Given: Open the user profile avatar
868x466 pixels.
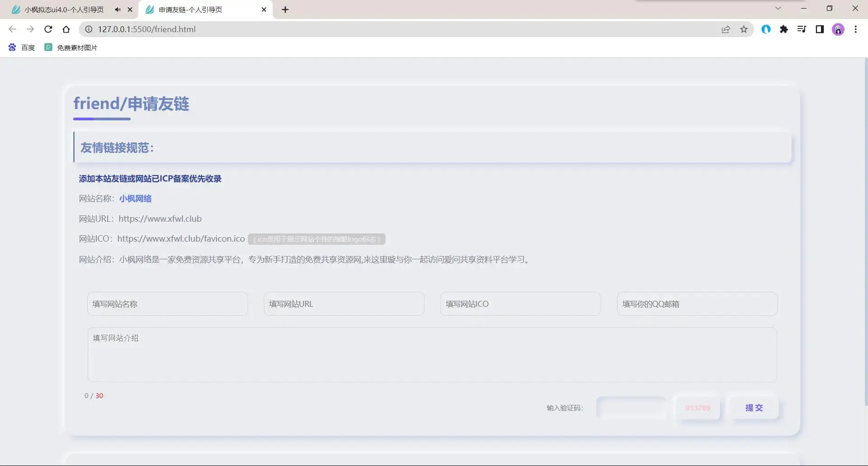Looking at the screenshot, I should pos(838,29).
